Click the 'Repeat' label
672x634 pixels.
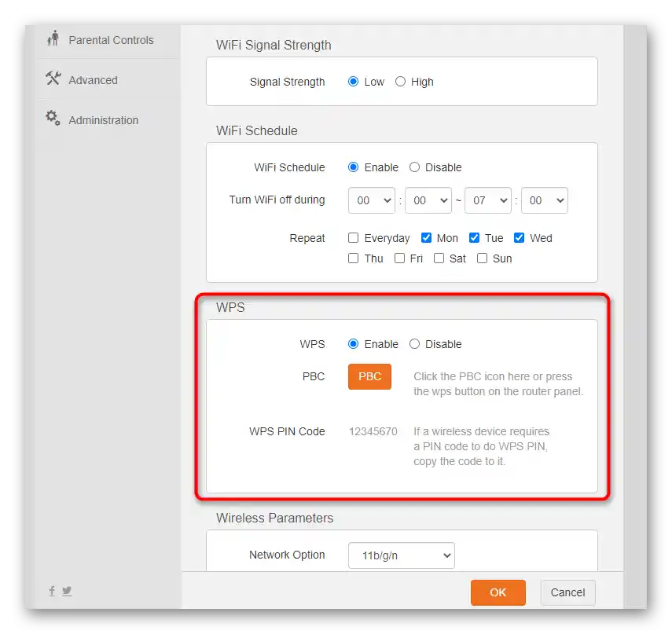(x=307, y=238)
